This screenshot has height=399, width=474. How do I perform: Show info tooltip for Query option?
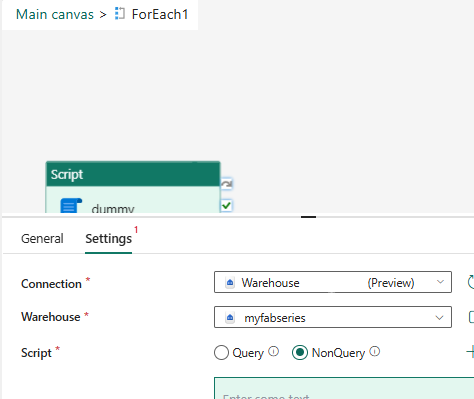(x=273, y=351)
